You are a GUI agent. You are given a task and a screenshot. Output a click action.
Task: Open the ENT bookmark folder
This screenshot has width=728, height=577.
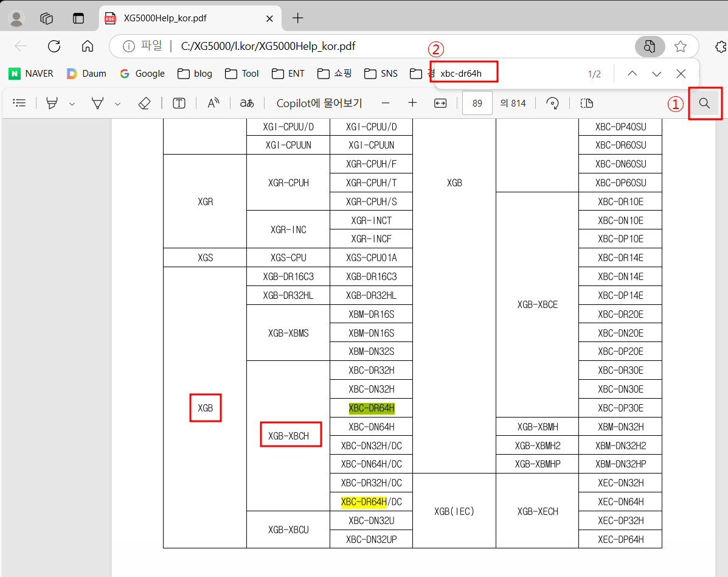pos(288,74)
